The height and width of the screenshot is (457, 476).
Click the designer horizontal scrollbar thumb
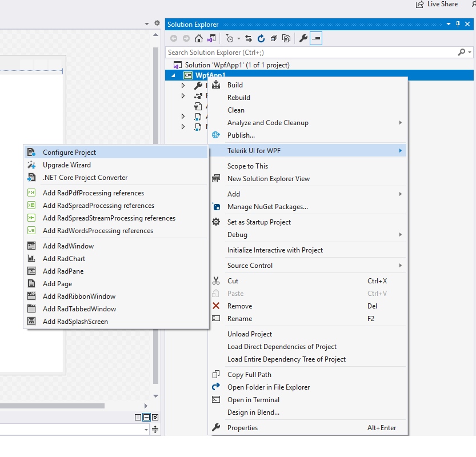(x=52, y=406)
